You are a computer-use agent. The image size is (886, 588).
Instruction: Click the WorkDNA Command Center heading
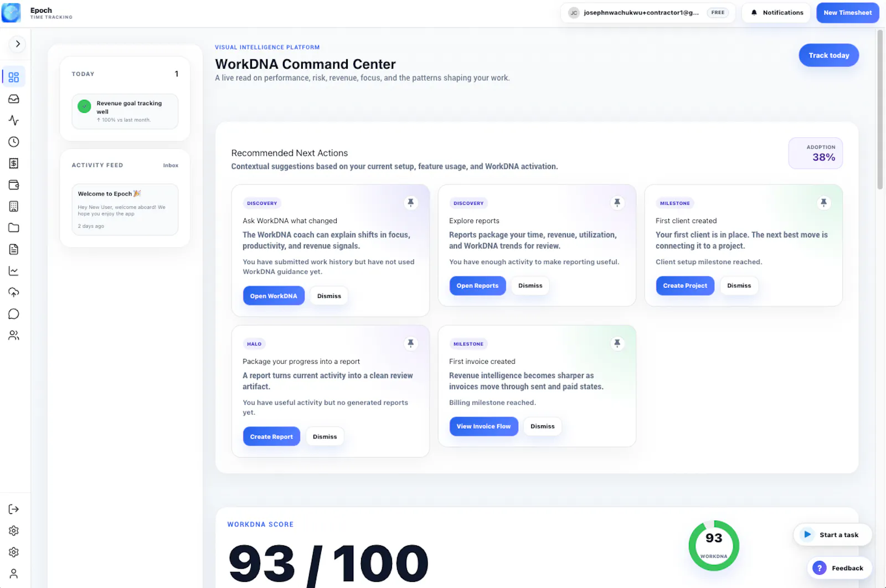click(x=306, y=64)
